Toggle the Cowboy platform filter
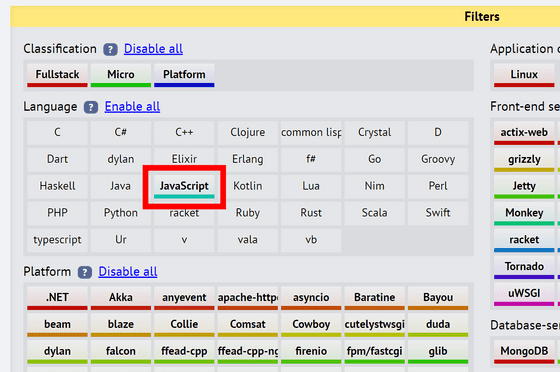Viewport: 560px width, 372px height. pyautogui.click(x=311, y=325)
